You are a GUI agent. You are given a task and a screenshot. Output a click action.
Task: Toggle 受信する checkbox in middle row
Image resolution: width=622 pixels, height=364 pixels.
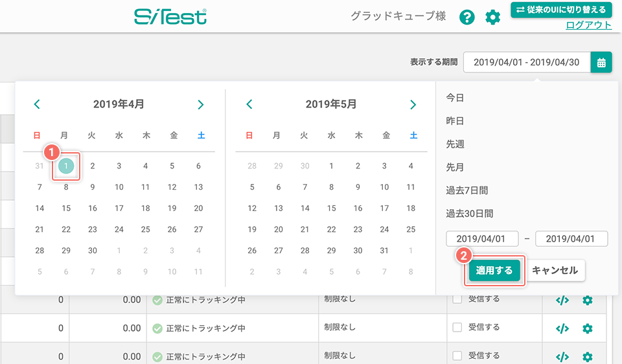pyautogui.click(x=457, y=328)
